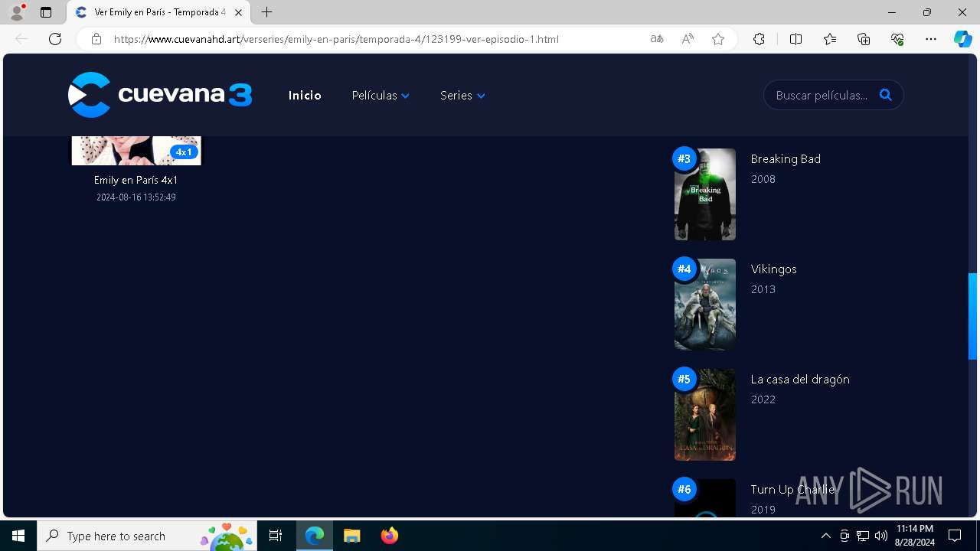Open the Collections icon
The width and height of the screenshot is (980, 551).
tap(864, 39)
